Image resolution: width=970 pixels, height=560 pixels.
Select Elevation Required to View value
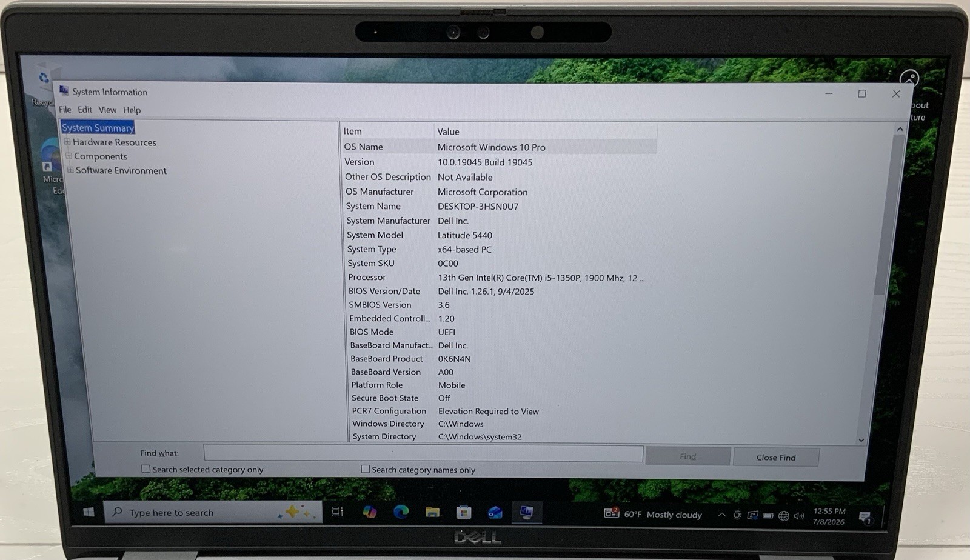click(489, 411)
